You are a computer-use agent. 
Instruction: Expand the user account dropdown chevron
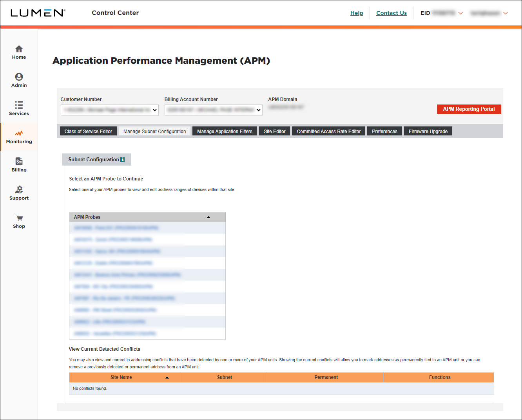coord(506,13)
